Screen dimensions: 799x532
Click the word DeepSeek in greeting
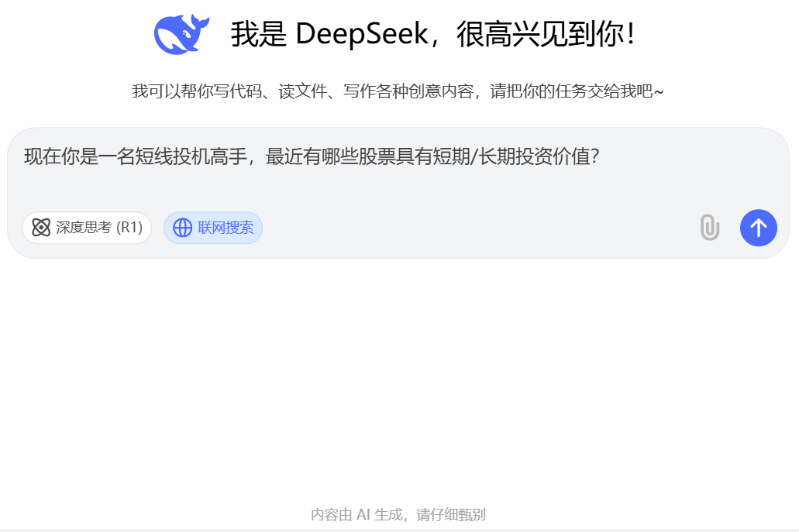coord(362,35)
